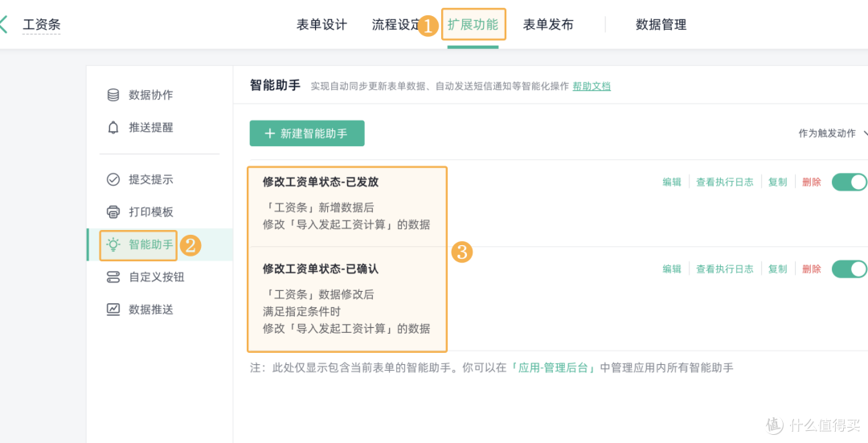The width and height of the screenshot is (868, 443).
Task: View execution log for 已发放 assistant
Action: pyautogui.click(x=725, y=183)
